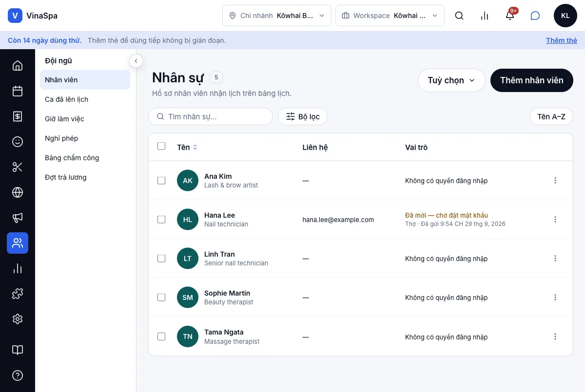Screen dimensions: 585x392
Task: Click the Bộ lọc filter button
Action: click(303, 116)
